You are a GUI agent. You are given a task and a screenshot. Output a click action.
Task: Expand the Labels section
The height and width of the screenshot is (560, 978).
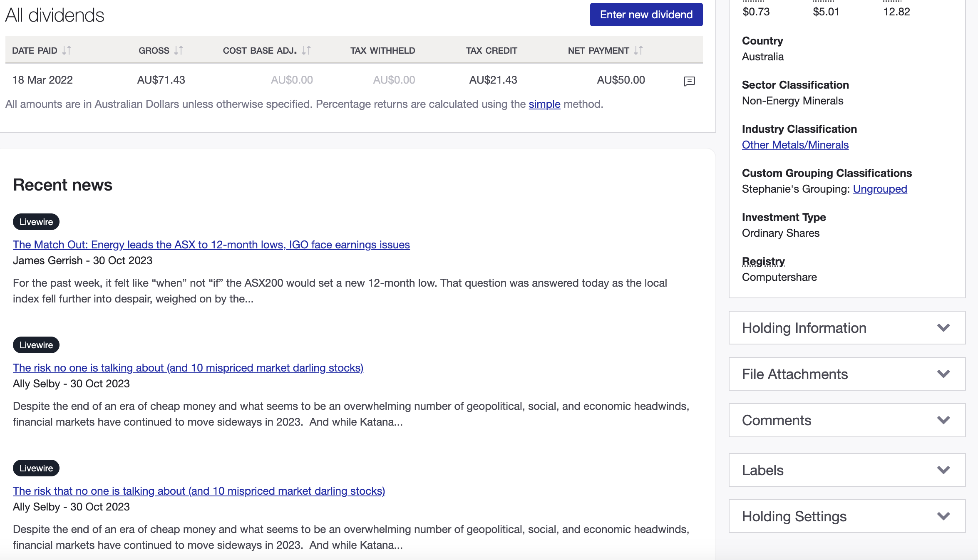click(x=847, y=470)
